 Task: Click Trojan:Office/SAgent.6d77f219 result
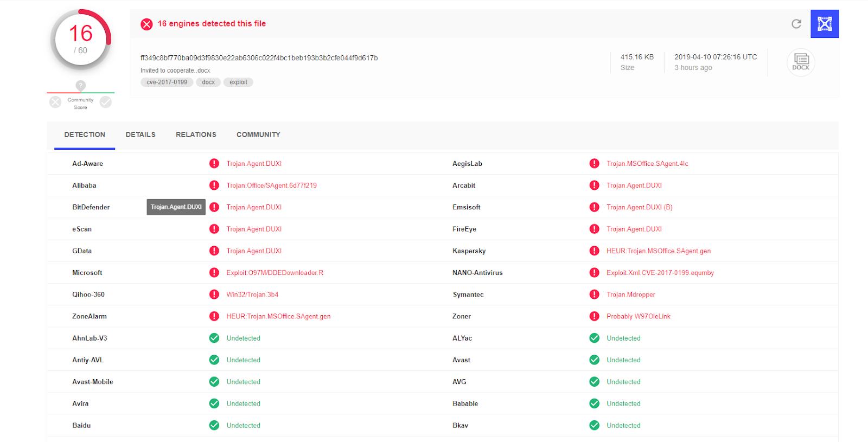click(272, 185)
